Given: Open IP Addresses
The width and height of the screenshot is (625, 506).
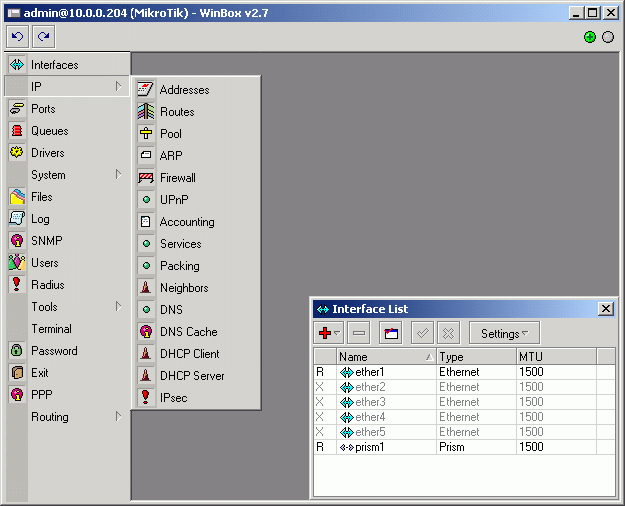Looking at the screenshot, I should pyautogui.click(x=196, y=89).
